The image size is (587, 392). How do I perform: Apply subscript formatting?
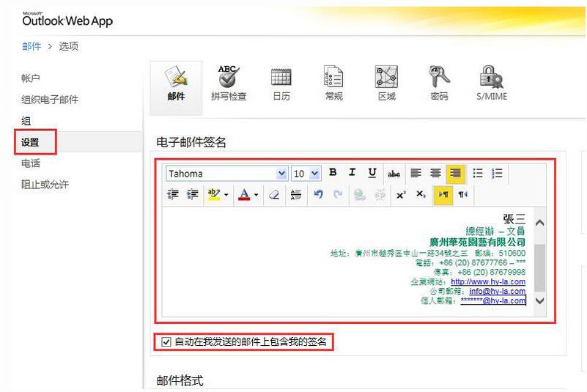421,194
